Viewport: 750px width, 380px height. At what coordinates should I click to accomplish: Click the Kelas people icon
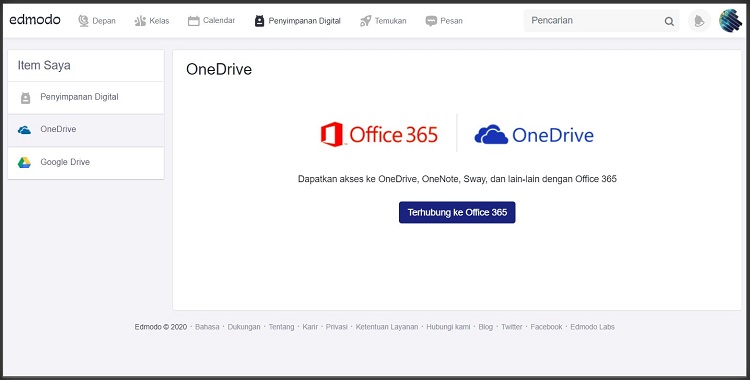pyautogui.click(x=140, y=21)
